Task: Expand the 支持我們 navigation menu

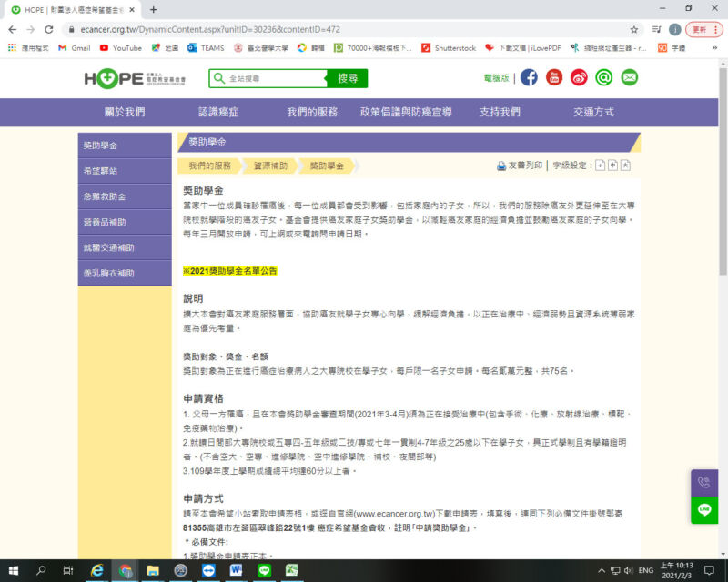Action: point(500,112)
